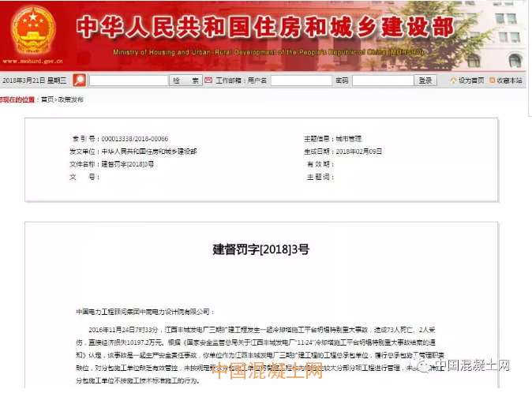Open the 收藏本站 link

[x=509, y=80]
